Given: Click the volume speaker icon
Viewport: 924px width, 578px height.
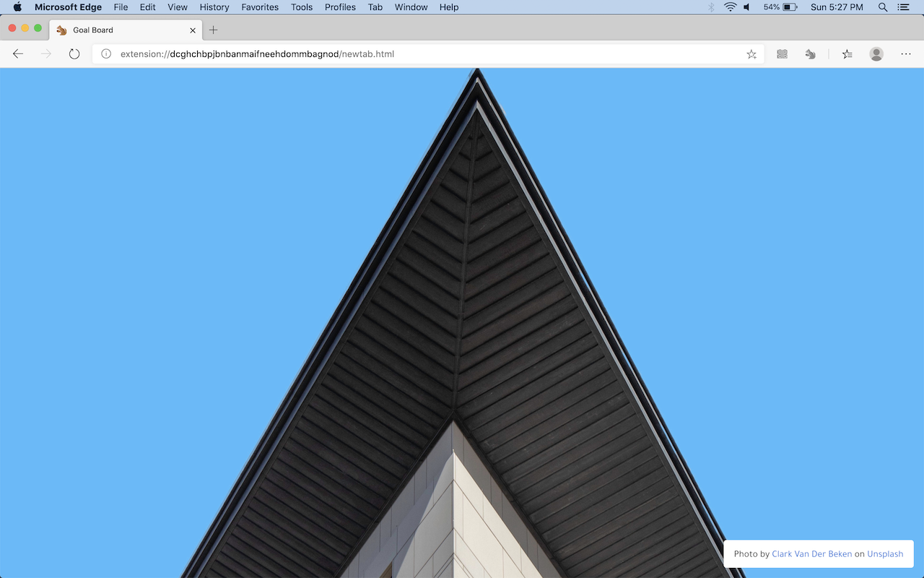Looking at the screenshot, I should click(747, 7).
